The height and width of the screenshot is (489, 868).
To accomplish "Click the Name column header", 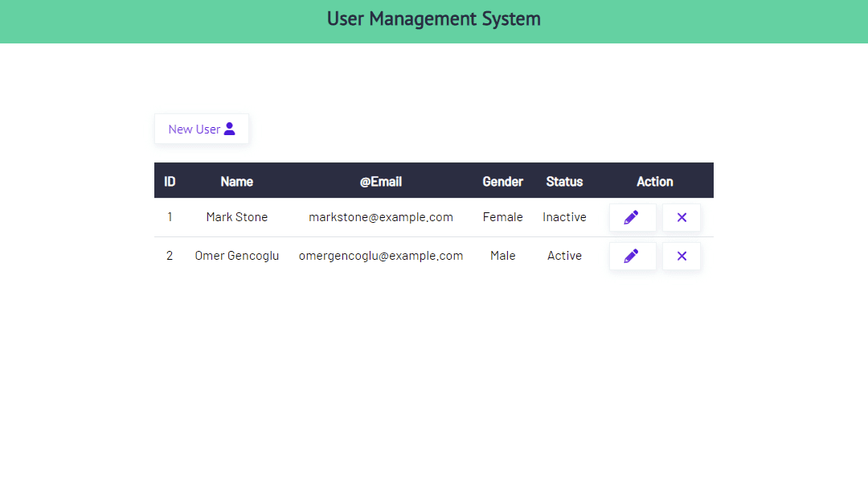I will click(x=237, y=182).
